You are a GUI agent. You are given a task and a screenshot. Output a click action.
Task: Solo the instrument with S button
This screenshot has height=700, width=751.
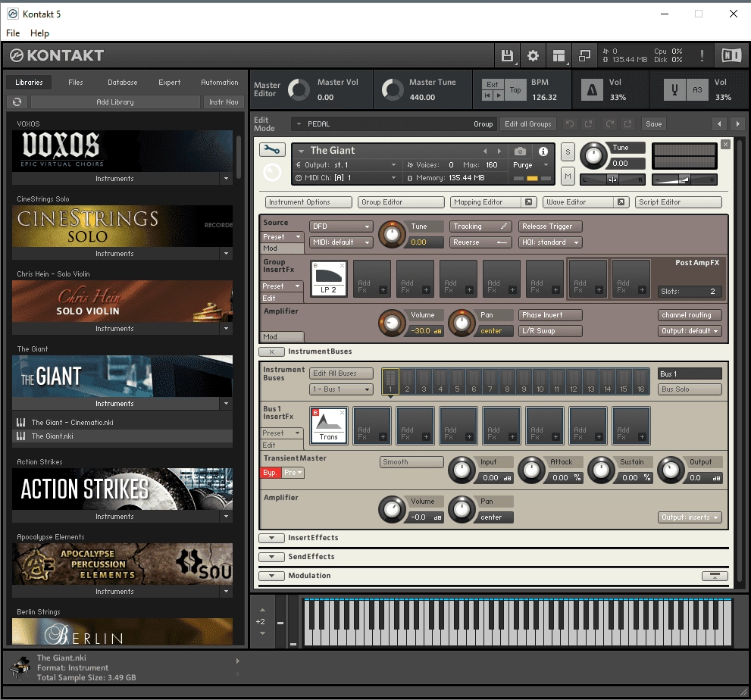[568, 152]
